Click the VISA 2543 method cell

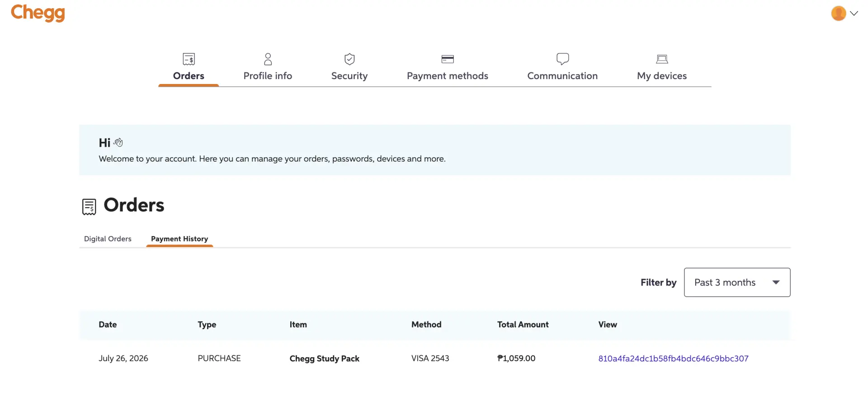pos(430,359)
